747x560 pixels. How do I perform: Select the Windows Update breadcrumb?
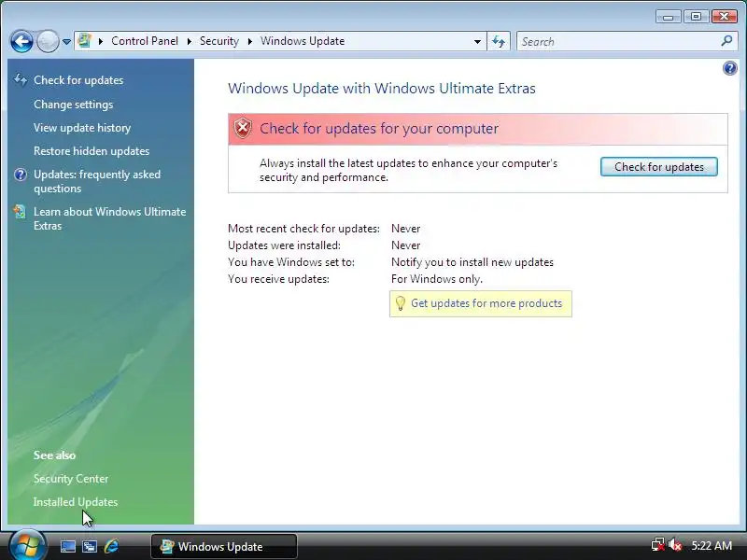click(x=303, y=41)
